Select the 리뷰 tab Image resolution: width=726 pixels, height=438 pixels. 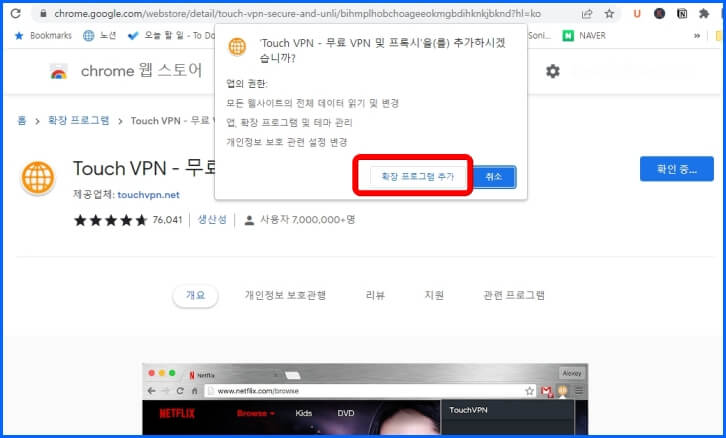[x=375, y=295]
